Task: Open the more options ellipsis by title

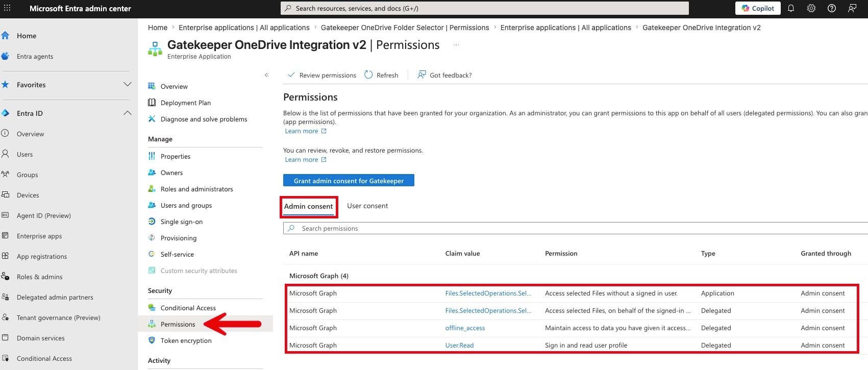Action: click(456, 45)
